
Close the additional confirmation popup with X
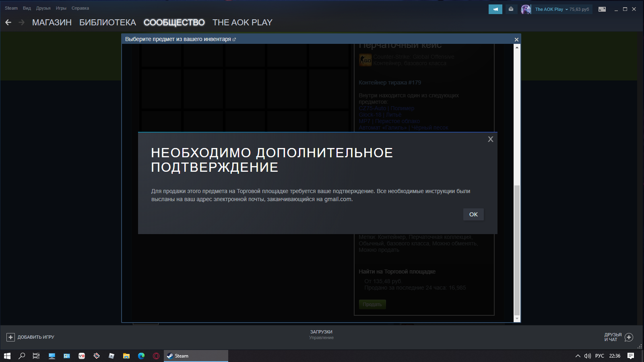pyautogui.click(x=490, y=139)
